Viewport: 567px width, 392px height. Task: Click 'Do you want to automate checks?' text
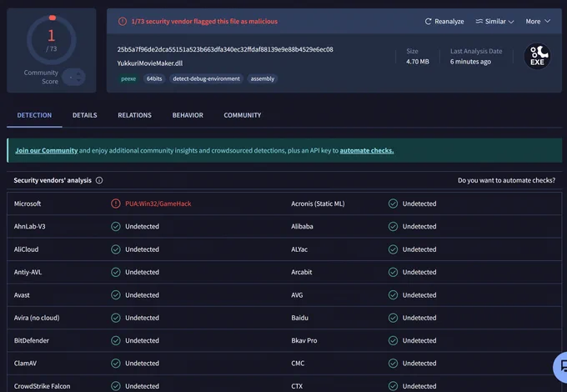coord(506,180)
